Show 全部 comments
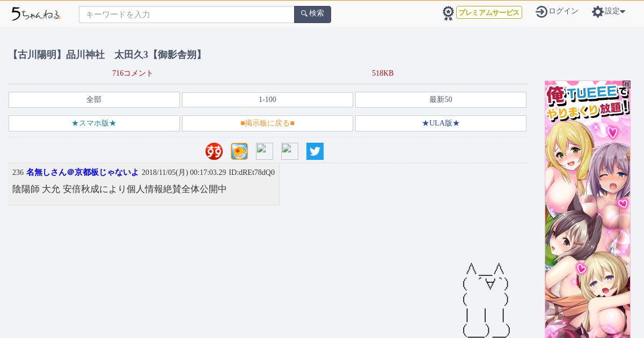The height and width of the screenshot is (338, 644). (x=94, y=100)
